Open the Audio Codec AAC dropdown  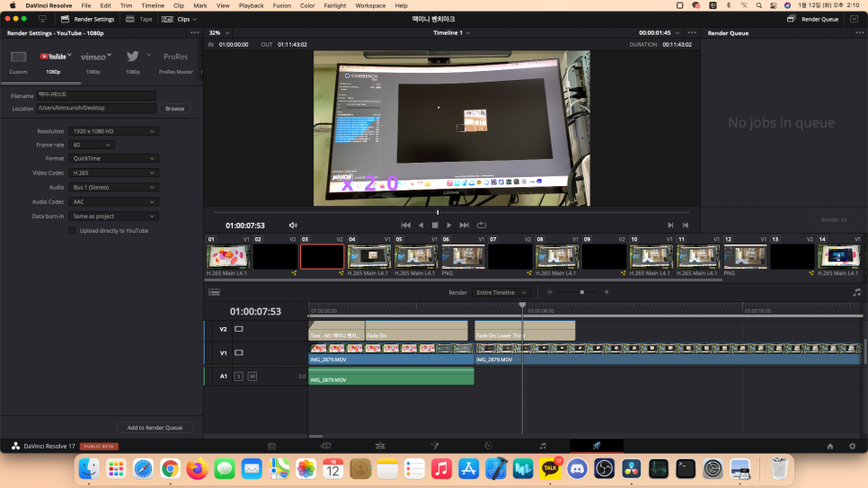tap(113, 201)
